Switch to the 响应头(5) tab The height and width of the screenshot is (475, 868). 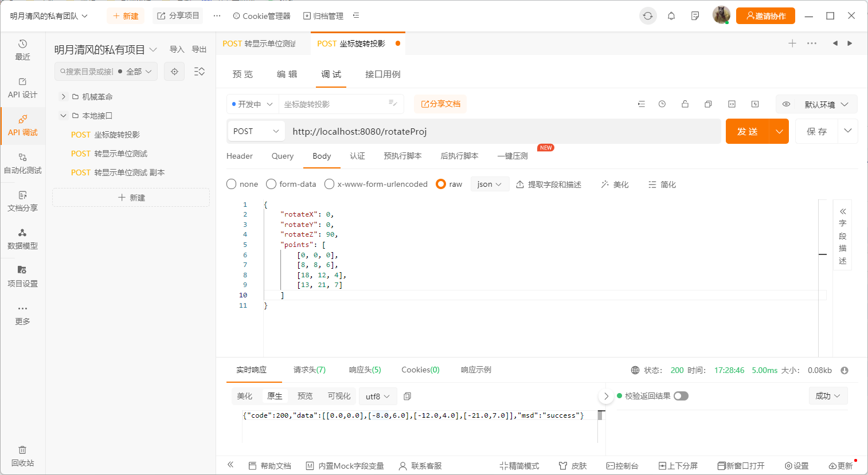coord(365,370)
